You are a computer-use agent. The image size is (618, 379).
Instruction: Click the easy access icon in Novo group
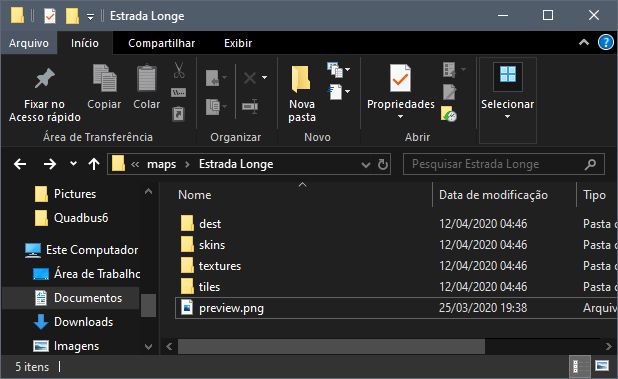335,92
